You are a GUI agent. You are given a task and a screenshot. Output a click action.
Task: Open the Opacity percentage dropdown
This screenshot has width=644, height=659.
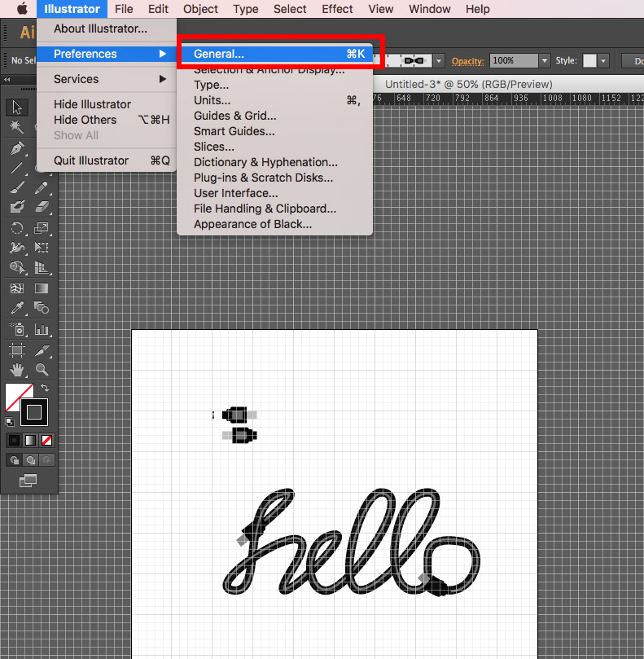(x=544, y=61)
